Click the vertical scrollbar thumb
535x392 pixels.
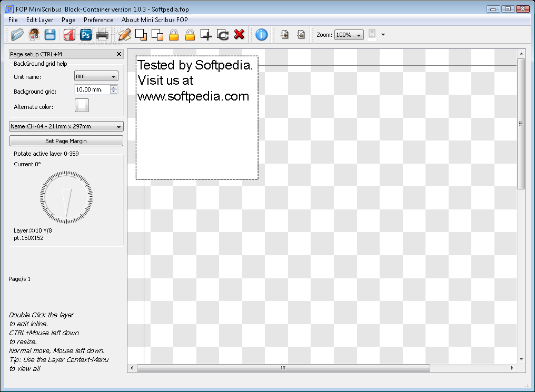pyautogui.click(x=521, y=124)
